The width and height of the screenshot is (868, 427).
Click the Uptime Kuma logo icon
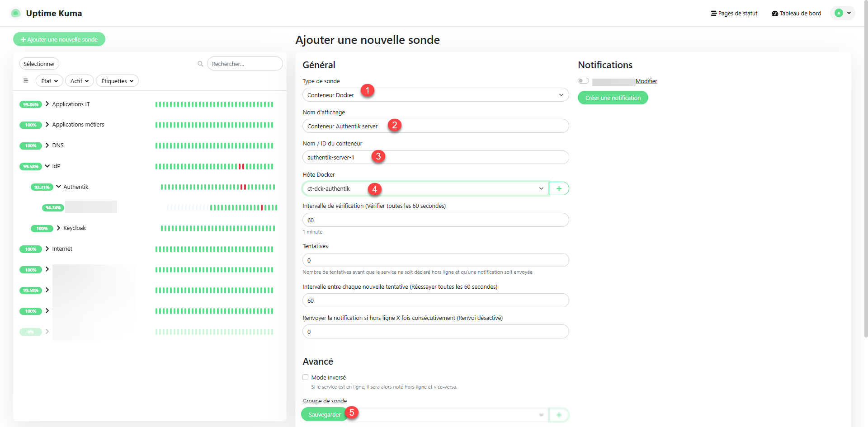(15, 13)
